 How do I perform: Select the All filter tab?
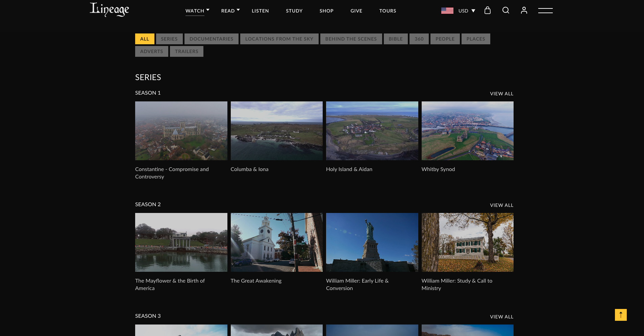click(x=145, y=39)
